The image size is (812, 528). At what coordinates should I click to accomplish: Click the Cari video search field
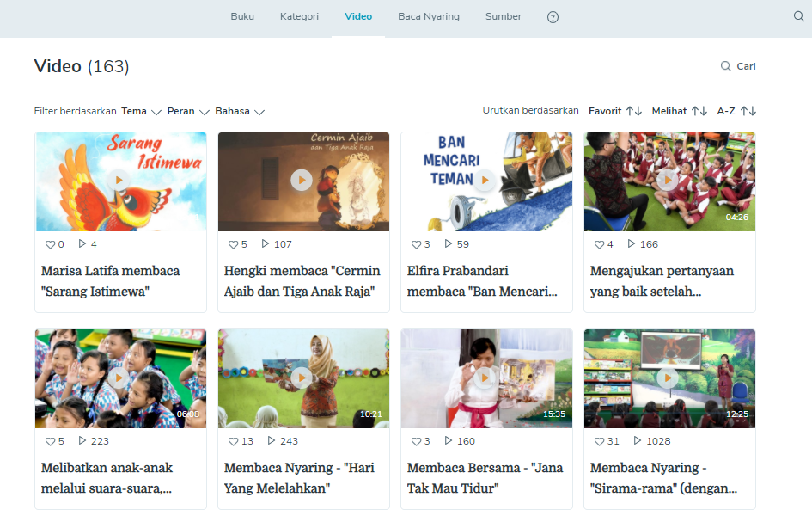click(x=738, y=66)
